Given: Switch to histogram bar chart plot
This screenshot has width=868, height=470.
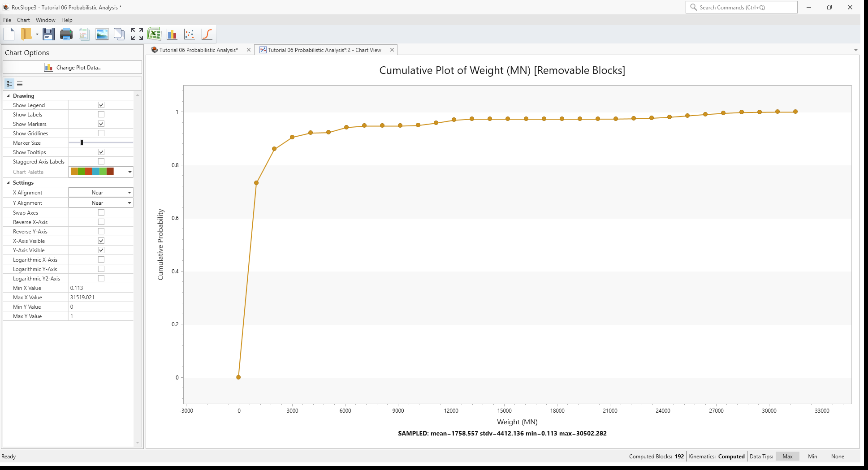Looking at the screenshot, I should click(172, 34).
